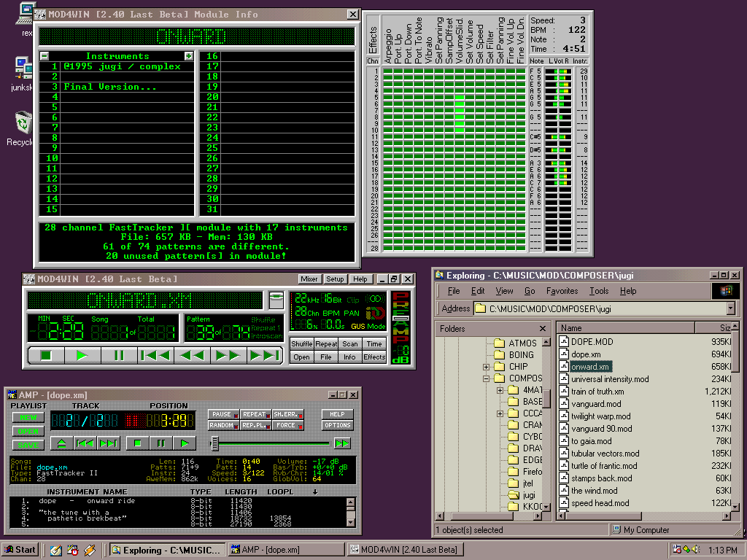
Task: Close the Folders pane in Explorer
Action: [x=542, y=329]
